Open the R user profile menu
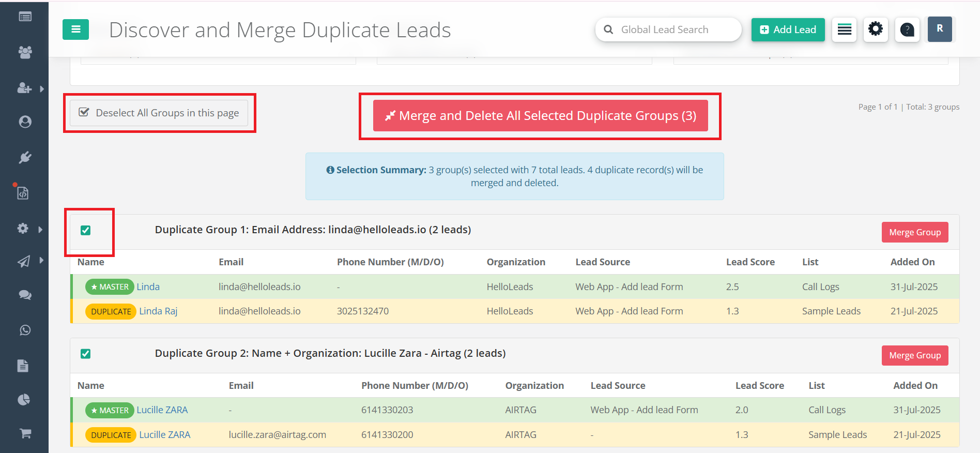The height and width of the screenshot is (453, 980). [939, 29]
